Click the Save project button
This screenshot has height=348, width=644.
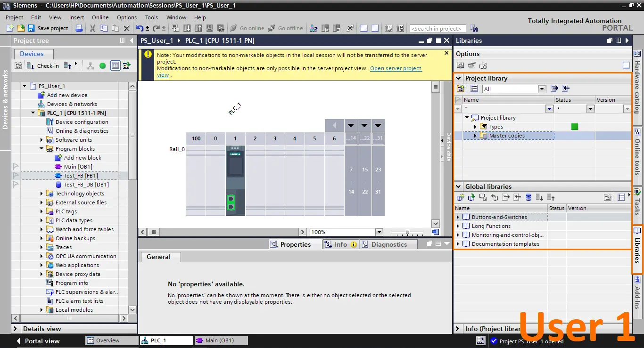[x=48, y=28]
